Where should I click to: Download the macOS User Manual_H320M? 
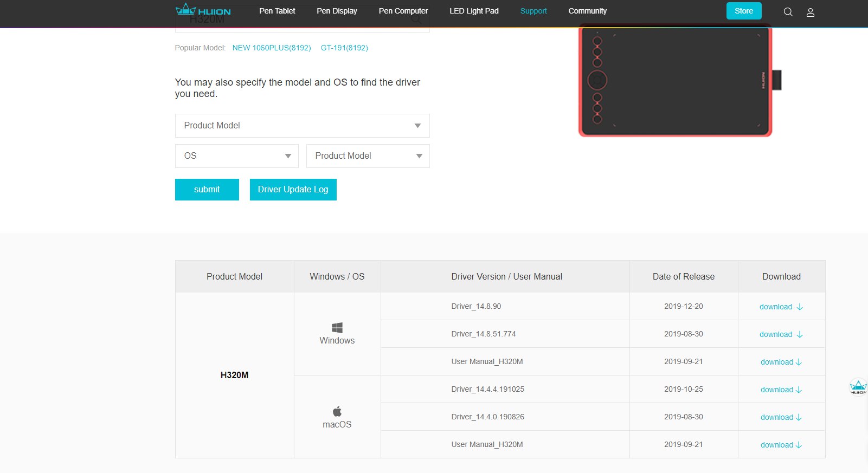click(x=781, y=445)
